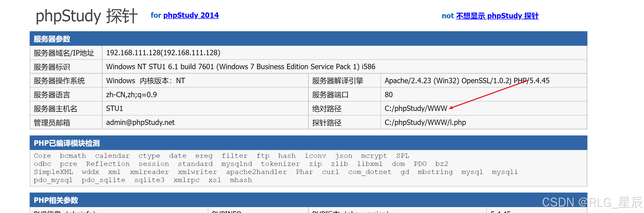
Task: Select the Apache/2.4.23 engine value
Action: click(467, 81)
